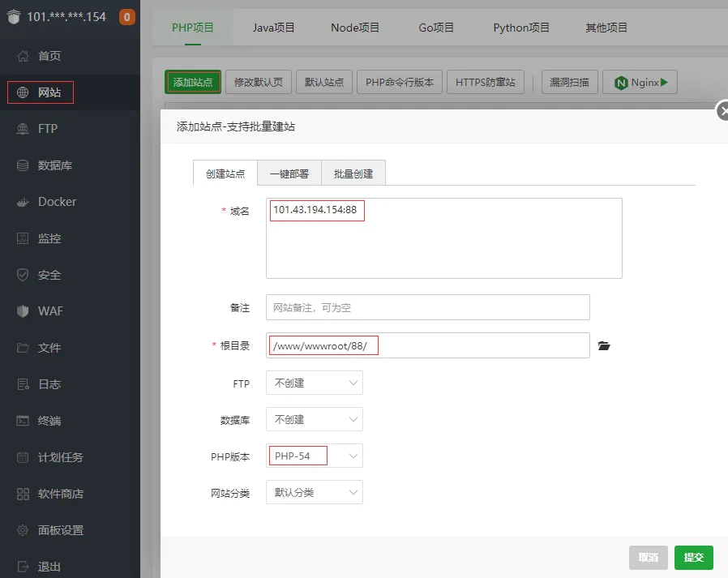
Task: Click the green 添加站点 button
Action: point(193,82)
